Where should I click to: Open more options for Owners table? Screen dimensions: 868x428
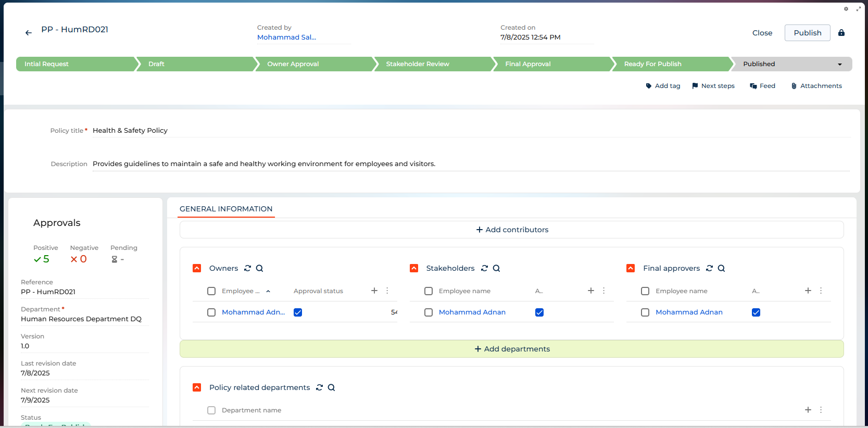coord(387,291)
